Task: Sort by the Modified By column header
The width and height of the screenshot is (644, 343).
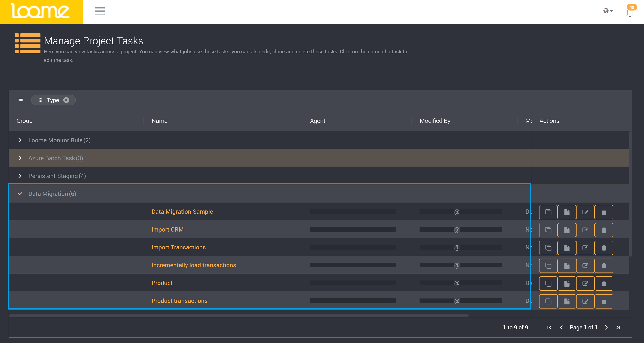Action: 435,121
